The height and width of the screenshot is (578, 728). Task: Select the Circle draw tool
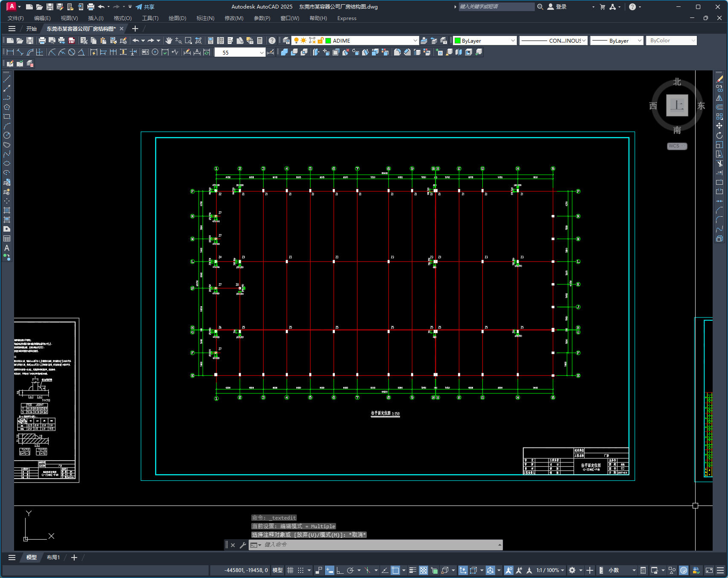point(7,135)
